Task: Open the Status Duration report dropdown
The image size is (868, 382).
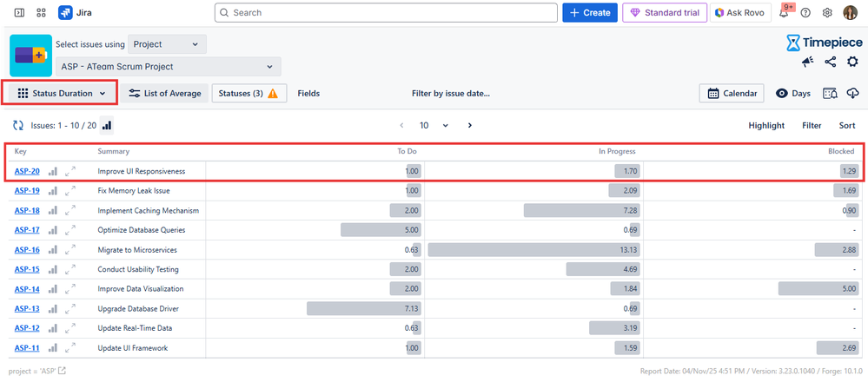Action: pos(61,94)
